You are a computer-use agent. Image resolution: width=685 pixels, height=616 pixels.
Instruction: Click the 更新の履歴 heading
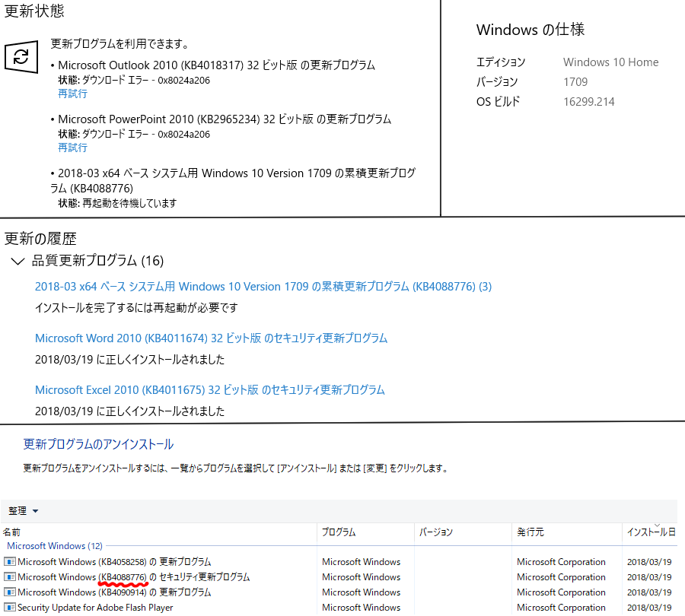(x=40, y=239)
